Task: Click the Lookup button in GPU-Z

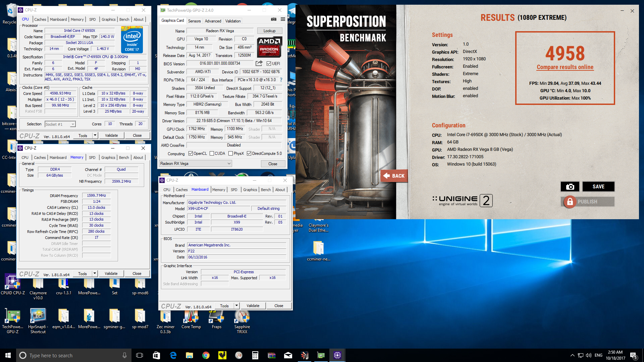Action: point(269,31)
